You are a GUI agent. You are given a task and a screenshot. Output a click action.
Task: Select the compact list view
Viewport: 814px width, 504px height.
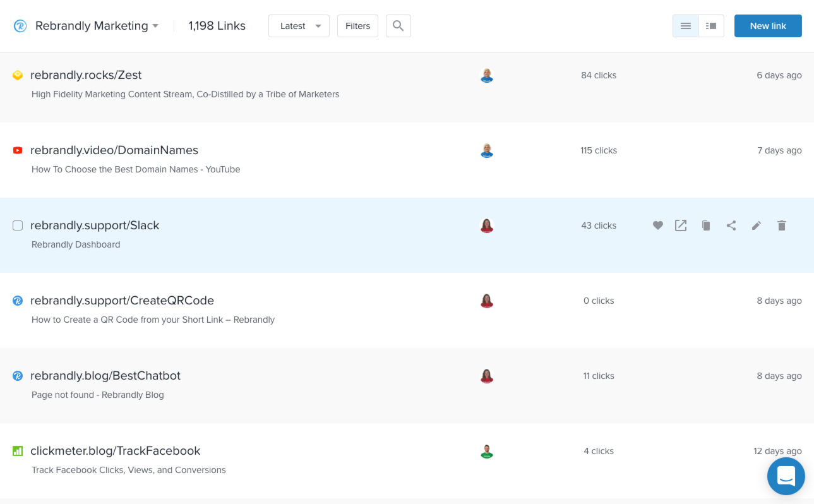coord(685,26)
